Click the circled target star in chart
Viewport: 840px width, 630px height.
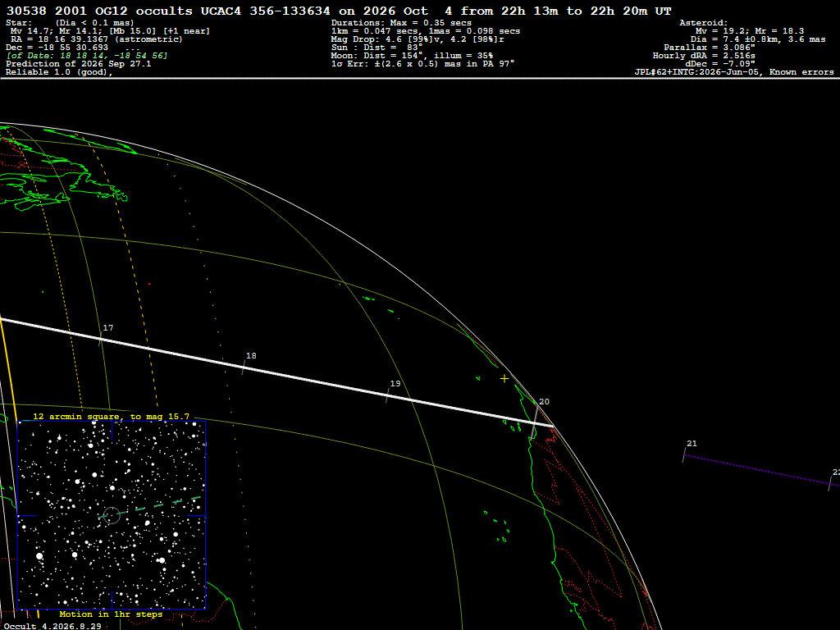coord(112,515)
